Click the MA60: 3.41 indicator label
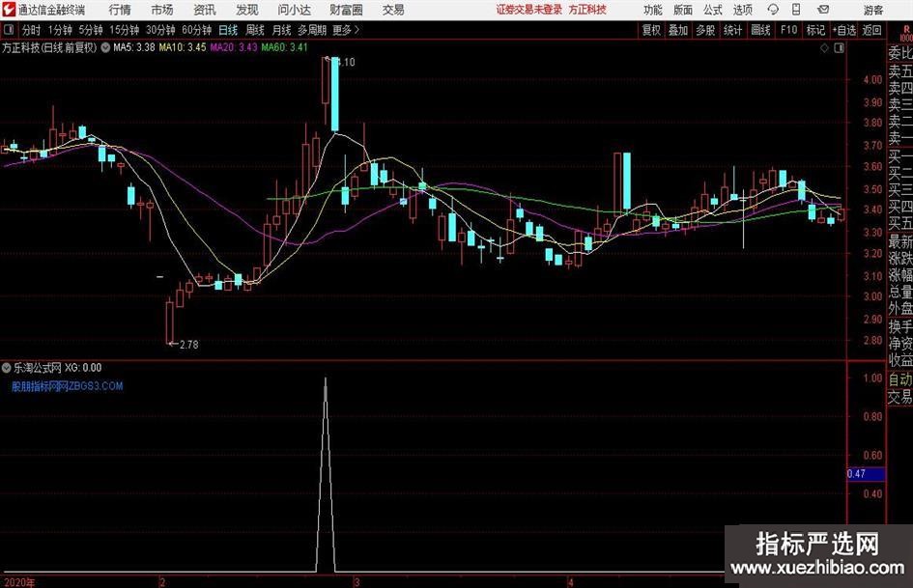This screenshot has height=588, width=913. click(x=284, y=47)
